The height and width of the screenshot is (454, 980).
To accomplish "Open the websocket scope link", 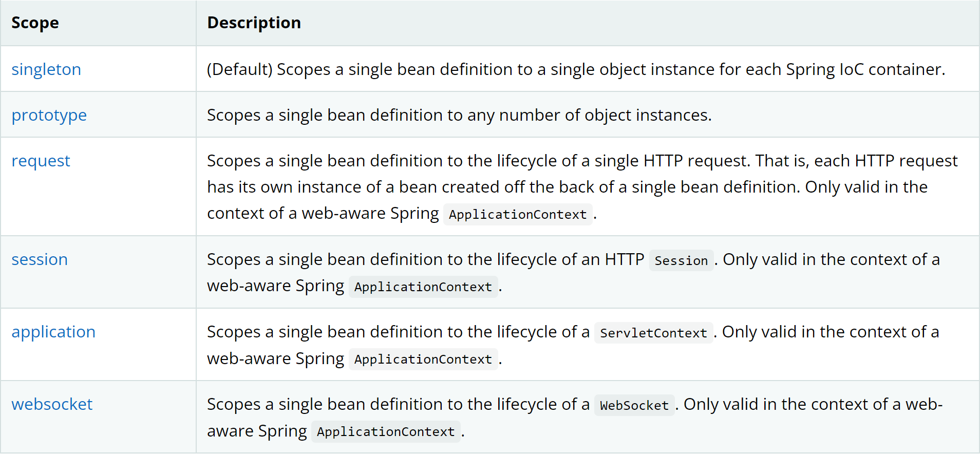I will pos(52,404).
